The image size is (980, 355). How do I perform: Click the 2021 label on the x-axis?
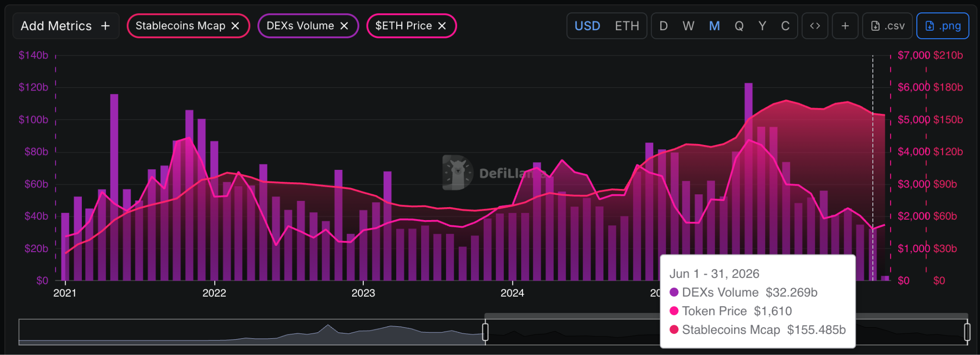pos(65,293)
